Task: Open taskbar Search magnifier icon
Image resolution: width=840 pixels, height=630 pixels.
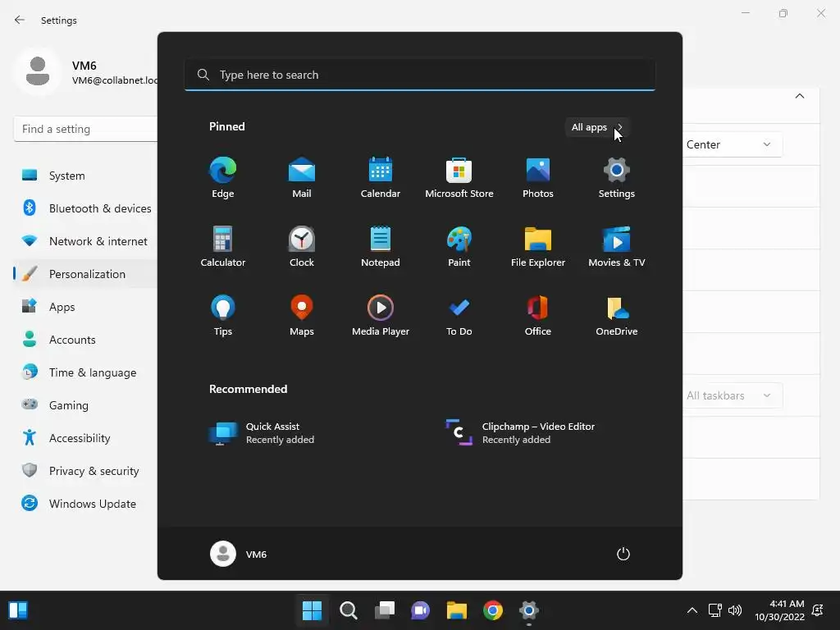Action: point(348,610)
